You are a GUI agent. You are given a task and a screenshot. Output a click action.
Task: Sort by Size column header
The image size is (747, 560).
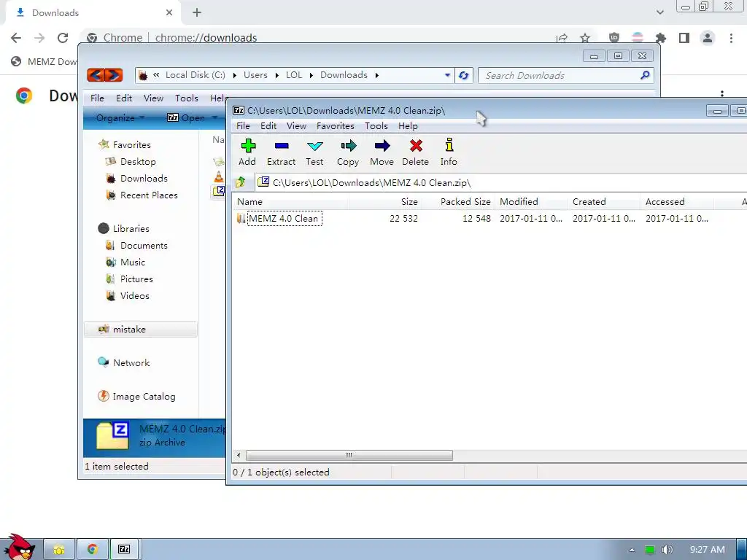(x=385, y=202)
